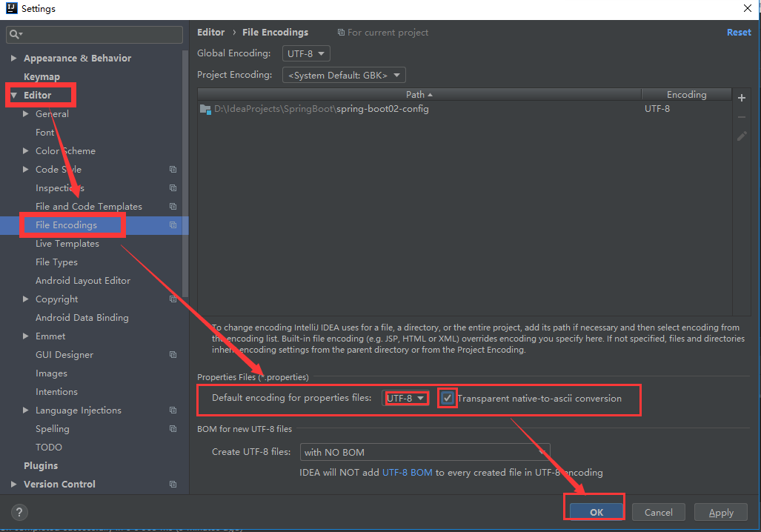Expand the Copyright subsection
Image resolution: width=761 pixels, height=532 pixels.
click(26, 299)
